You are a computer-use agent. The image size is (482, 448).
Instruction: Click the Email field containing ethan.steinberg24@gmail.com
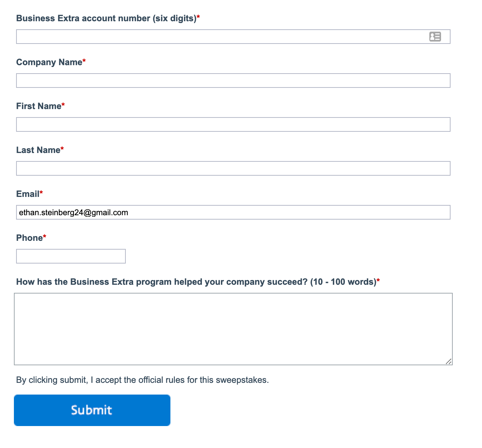233,212
